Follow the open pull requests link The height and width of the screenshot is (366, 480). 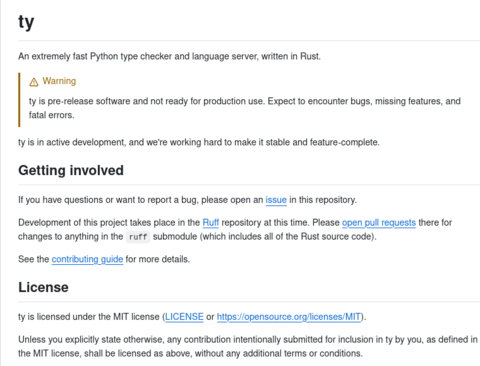(x=379, y=223)
